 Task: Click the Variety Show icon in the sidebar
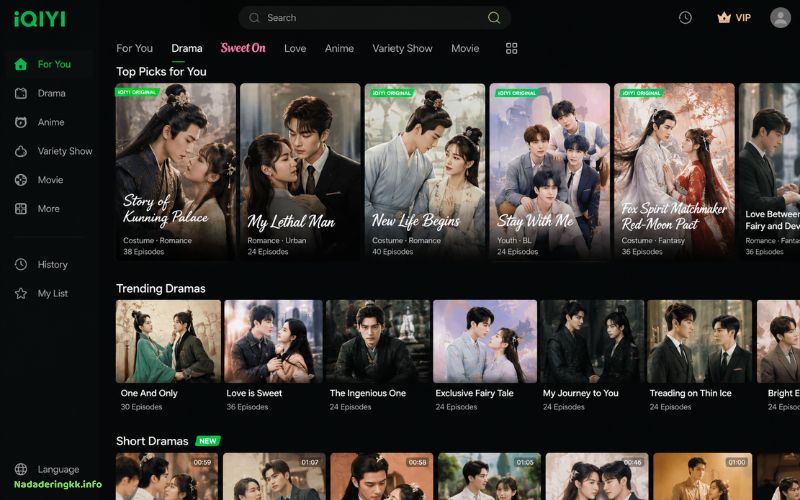[21, 151]
